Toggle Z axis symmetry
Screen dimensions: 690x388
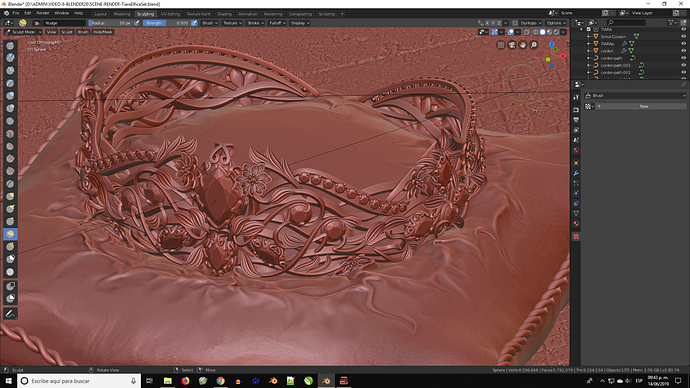(x=499, y=23)
